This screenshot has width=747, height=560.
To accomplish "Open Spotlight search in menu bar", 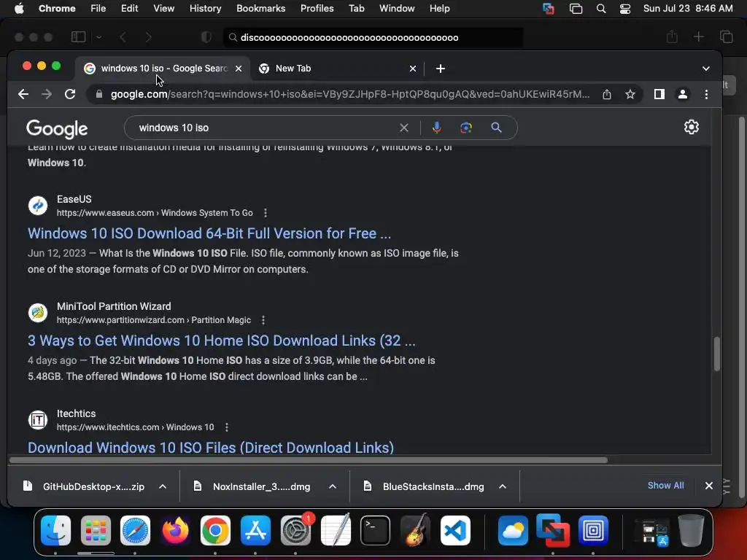I will [601, 9].
